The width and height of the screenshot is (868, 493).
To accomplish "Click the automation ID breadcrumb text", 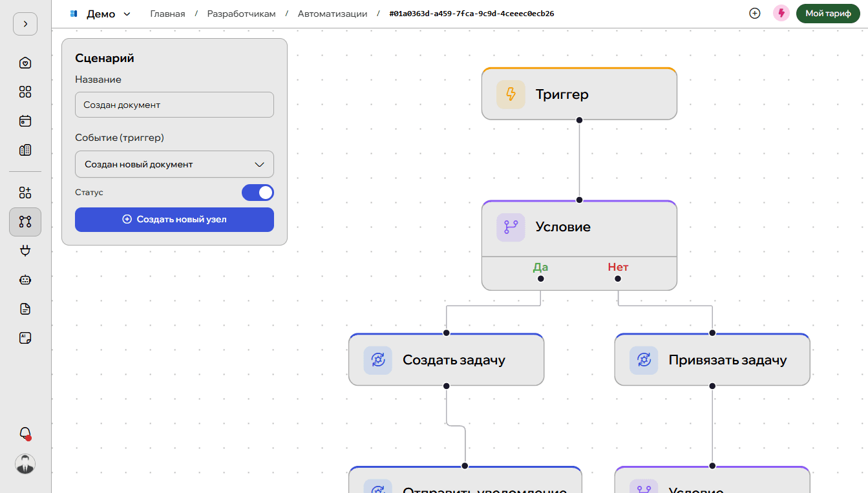I will tap(471, 14).
